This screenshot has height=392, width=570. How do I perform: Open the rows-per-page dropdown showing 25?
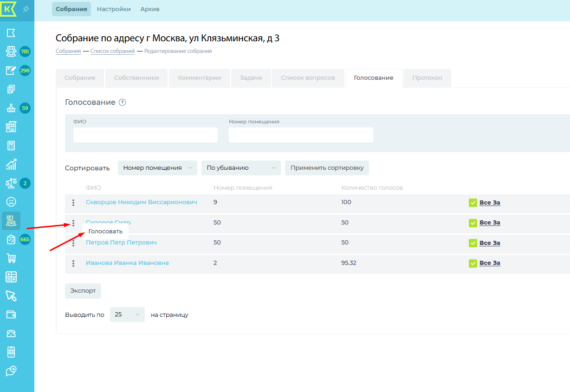[127, 315]
